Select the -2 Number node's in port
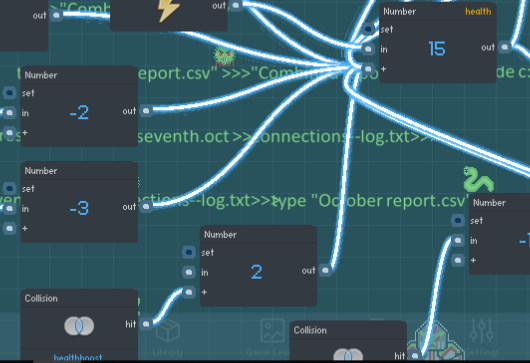530x363 pixels. pyautogui.click(x=9, y=113)
